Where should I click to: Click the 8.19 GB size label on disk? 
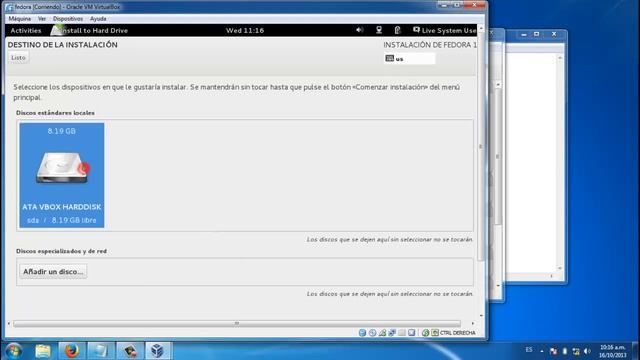pyautogui.click(x=61, y=131)
